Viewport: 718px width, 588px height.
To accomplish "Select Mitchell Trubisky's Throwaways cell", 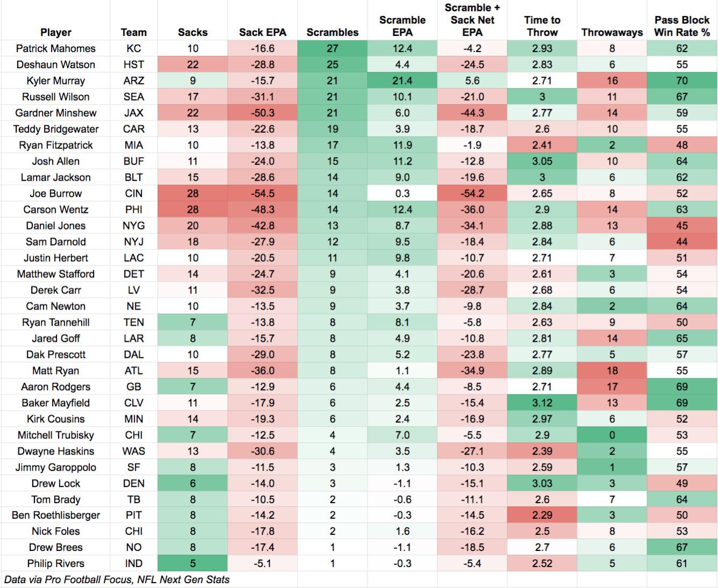I will point(612,435).
